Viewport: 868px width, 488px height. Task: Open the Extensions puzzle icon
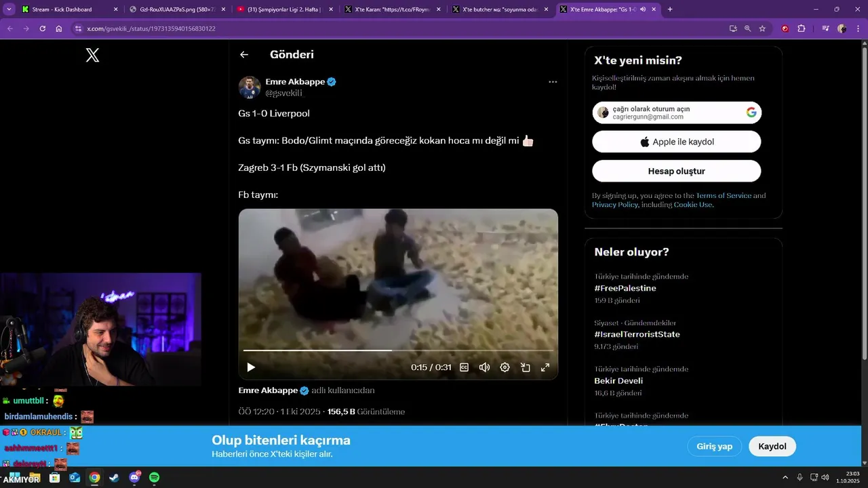[802, 28]
